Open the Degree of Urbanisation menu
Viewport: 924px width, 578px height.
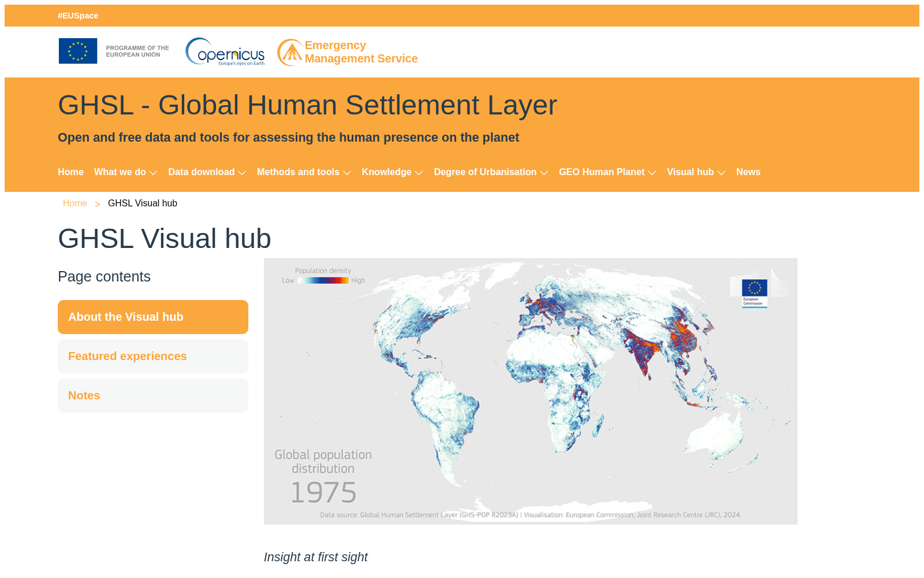coord(485,172)
